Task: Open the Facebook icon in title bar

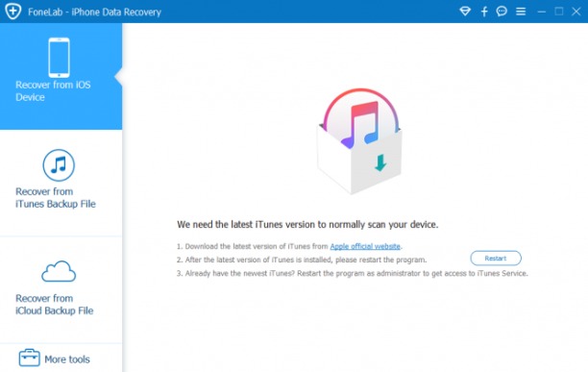Action: point(484,12)
